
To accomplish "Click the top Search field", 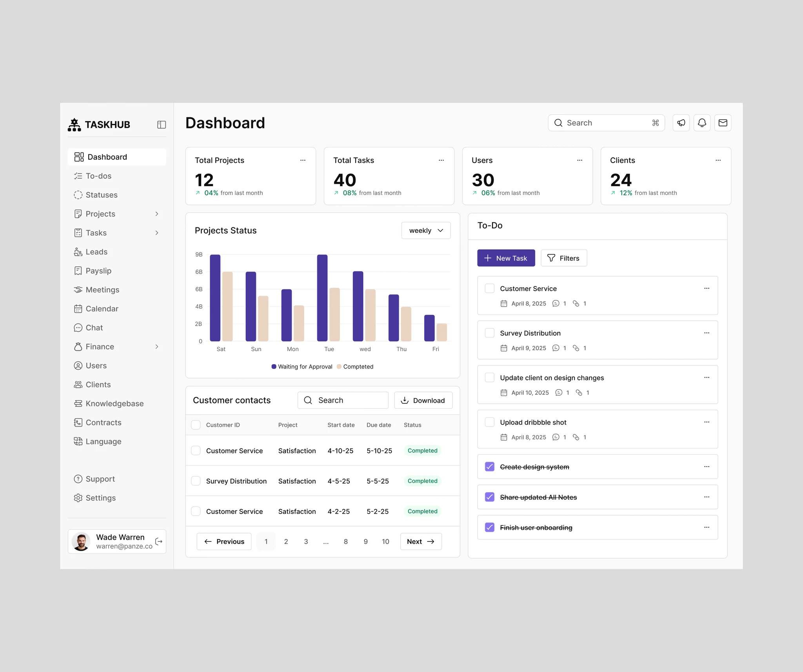I will point(606,123).
